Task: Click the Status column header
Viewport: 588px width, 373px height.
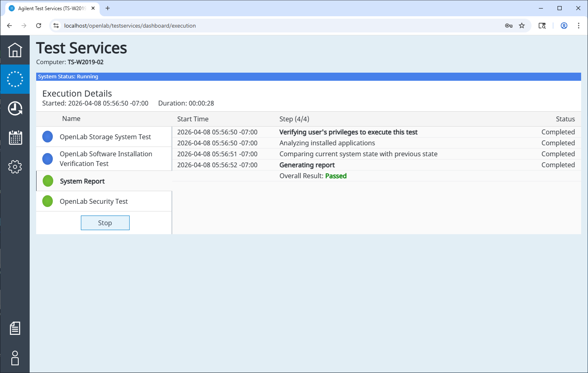Action: tap(565, 119)
